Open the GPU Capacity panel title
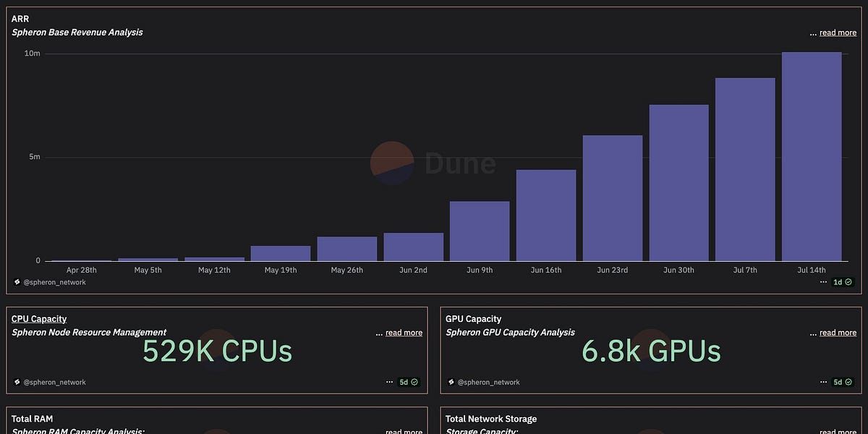Viewport: 868px width, 434px height. point(473,319)
